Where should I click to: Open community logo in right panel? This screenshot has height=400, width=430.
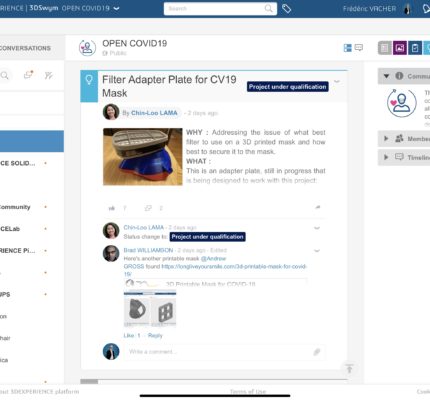402,103
